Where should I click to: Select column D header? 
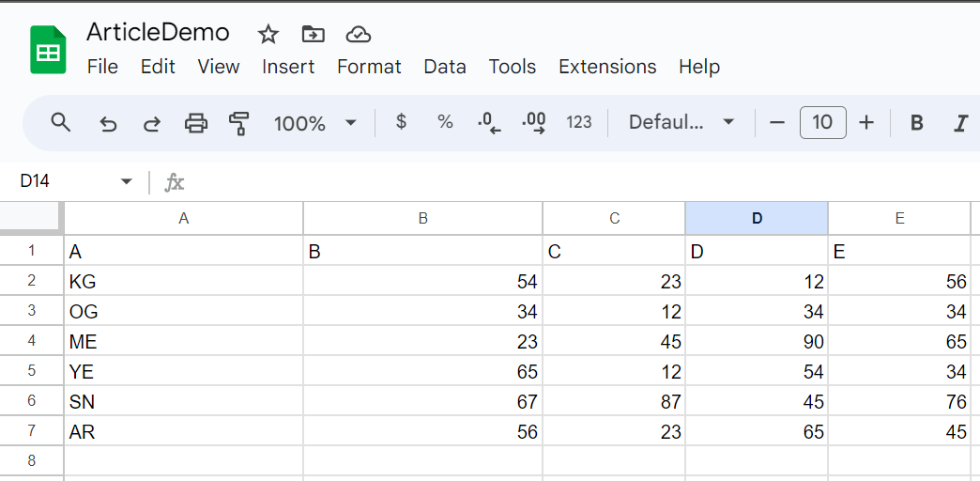pos(757,218)
